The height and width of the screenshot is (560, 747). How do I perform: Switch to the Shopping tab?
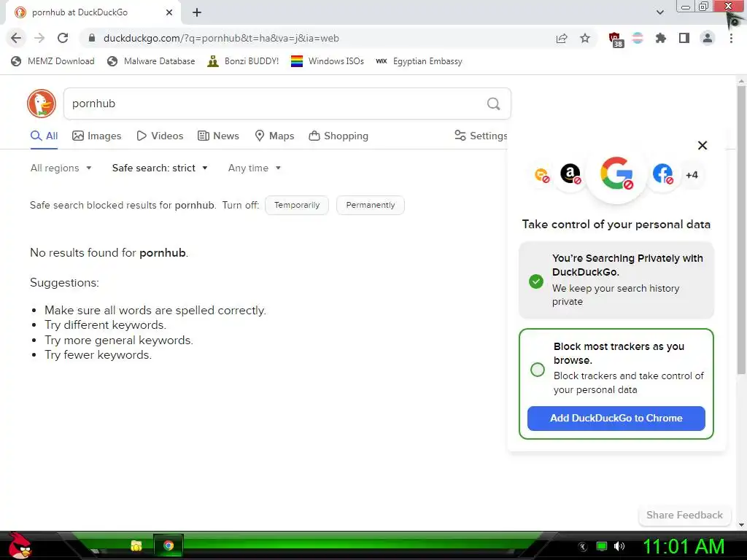[338, 136]
